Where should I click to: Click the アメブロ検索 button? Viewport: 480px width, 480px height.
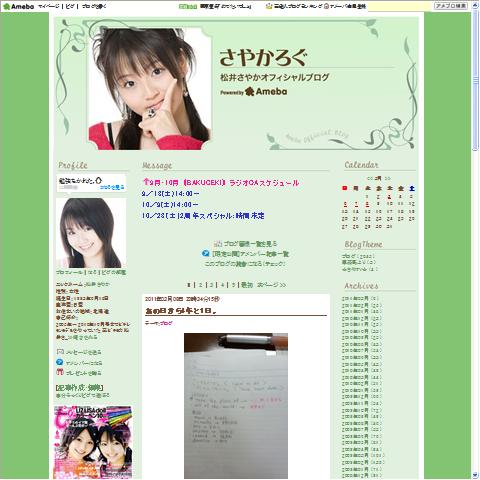(451, 6)
